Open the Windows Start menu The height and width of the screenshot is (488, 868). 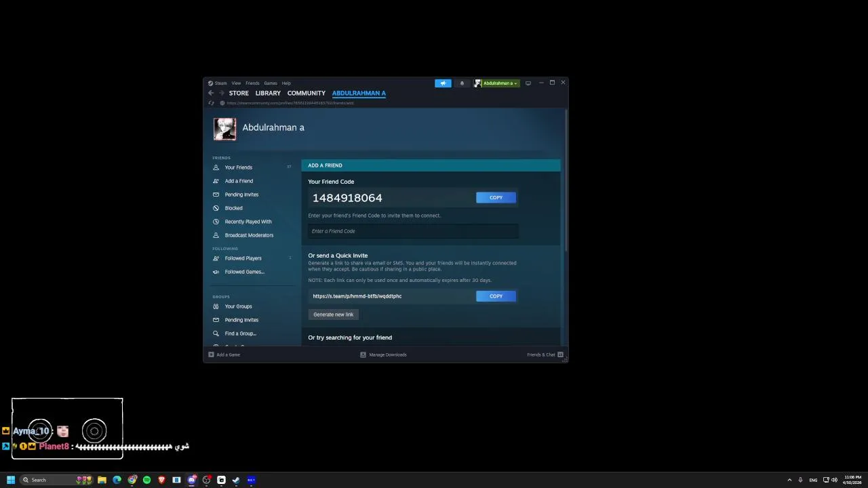[x=11, y=480]
